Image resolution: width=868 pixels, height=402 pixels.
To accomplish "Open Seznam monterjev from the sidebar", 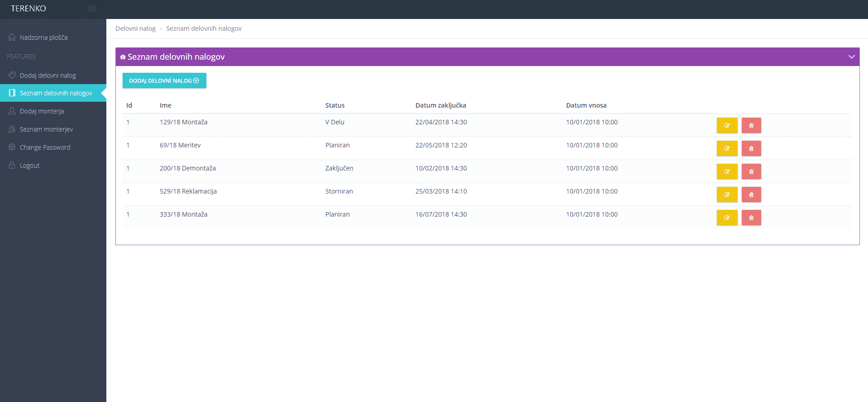I will click(46, 129).
